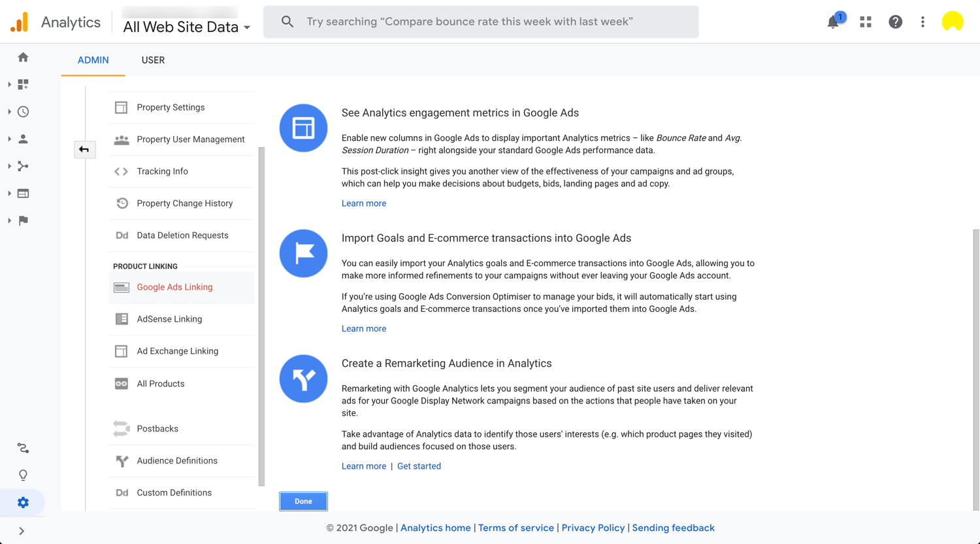This screenshot has width=980, height=544.
Task: Click the Admin gear icon
Action: tap(23, 502)
